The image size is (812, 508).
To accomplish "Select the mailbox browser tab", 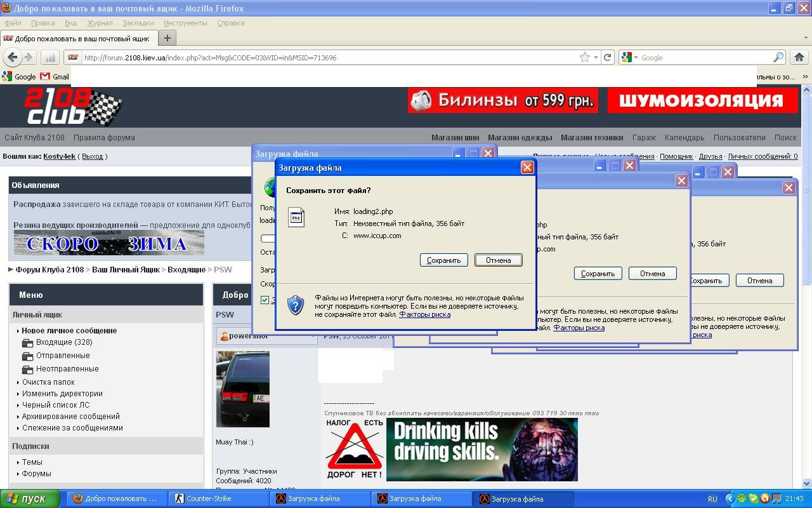I will (x=79, y=38).
